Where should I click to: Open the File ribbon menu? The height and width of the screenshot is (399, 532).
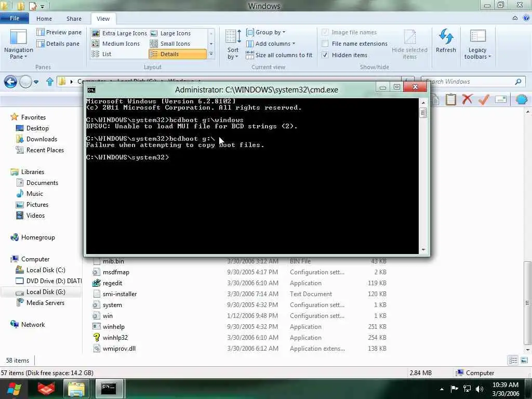point(14,18)
